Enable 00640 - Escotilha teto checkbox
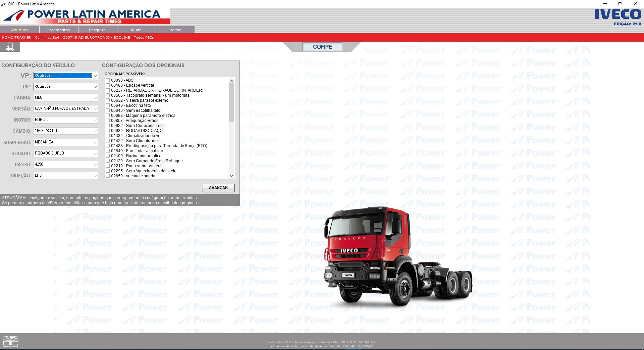Screen dimensions: 644x350 click(108, 105)
